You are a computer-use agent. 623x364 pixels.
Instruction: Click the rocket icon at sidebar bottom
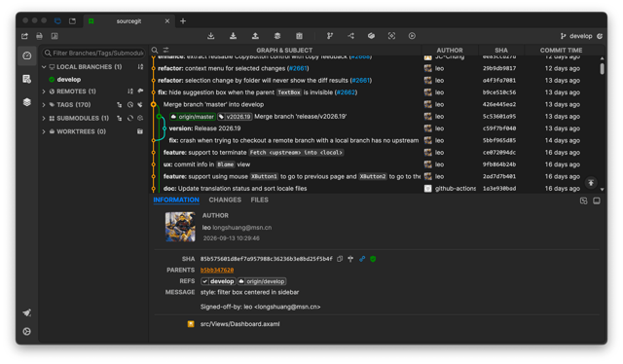(x=27, y=313)
